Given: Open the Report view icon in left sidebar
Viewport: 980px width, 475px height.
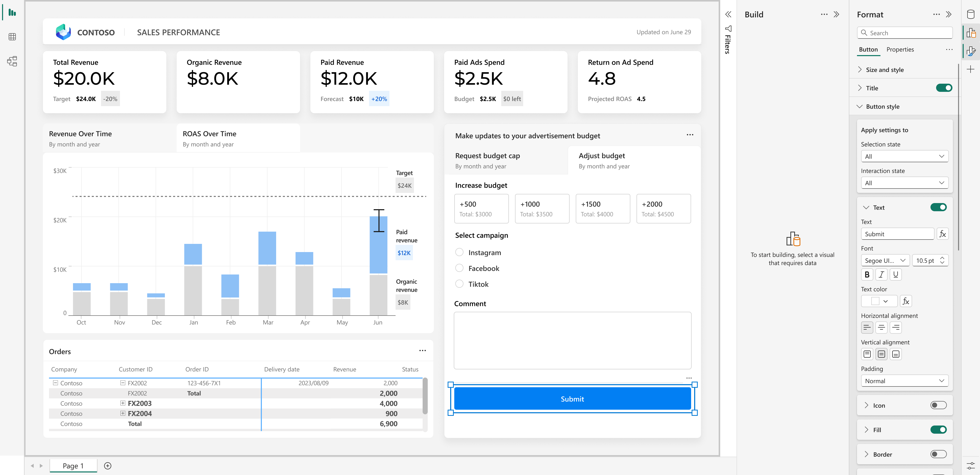Looking at the screenshot, I should [12, 13].
